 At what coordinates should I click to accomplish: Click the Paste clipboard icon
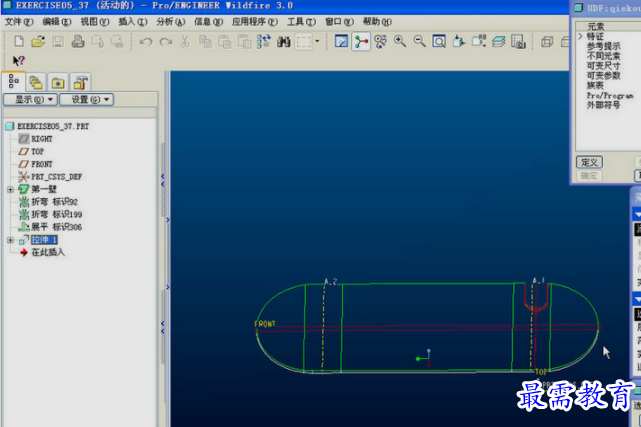(224, 41)
